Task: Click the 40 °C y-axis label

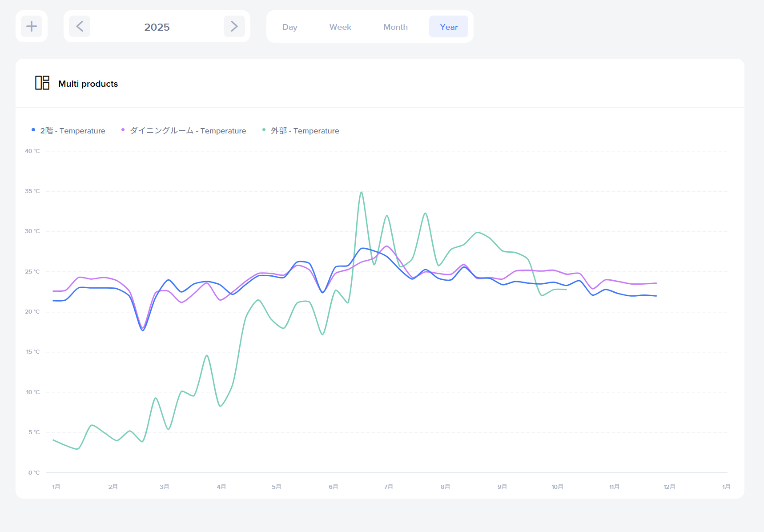Action: (32, 151)
